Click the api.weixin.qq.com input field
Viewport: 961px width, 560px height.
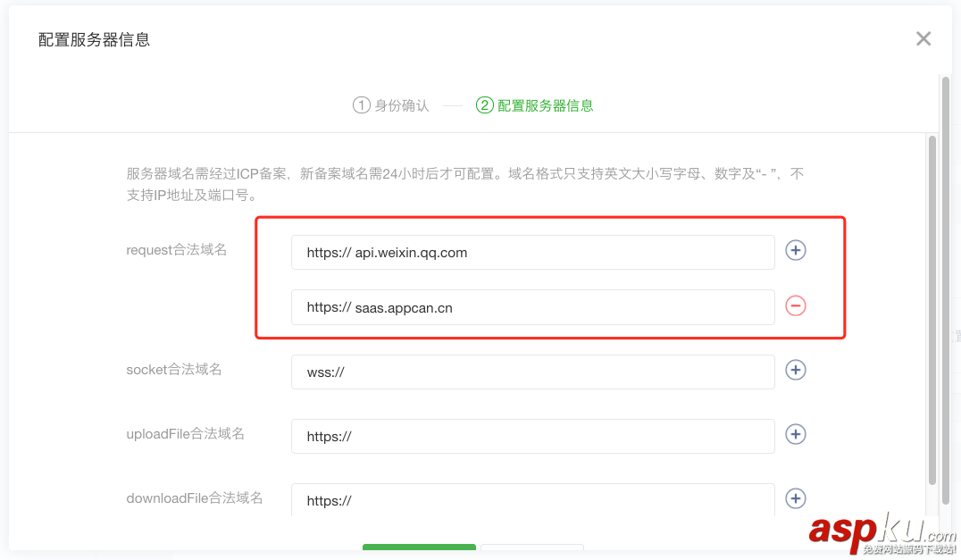[x=532, y=252]
